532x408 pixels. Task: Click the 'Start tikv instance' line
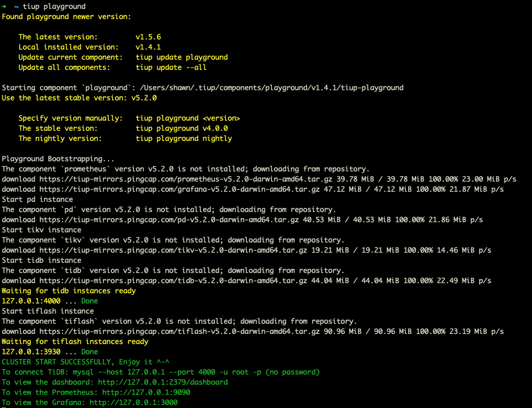coord(41,230)
